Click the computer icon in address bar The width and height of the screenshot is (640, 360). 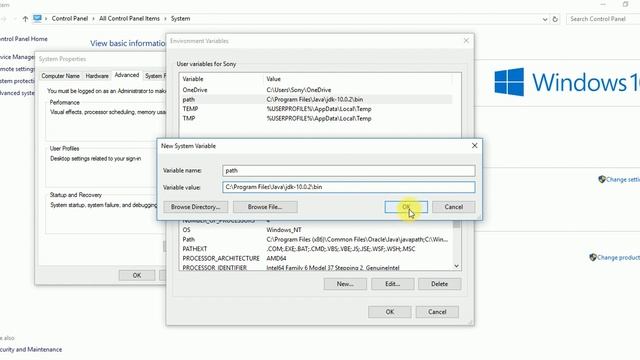tap(38, 18)
